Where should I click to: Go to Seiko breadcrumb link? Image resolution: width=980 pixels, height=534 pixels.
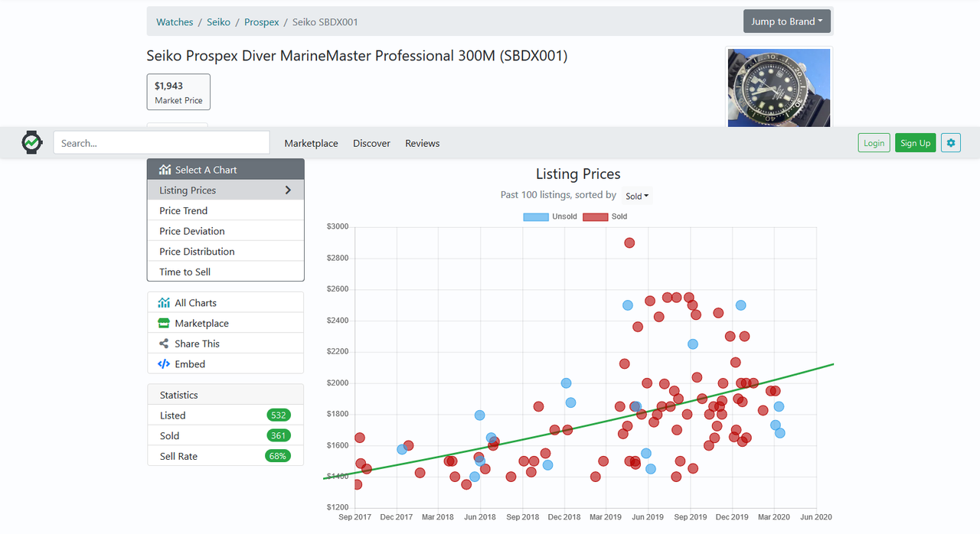[x=218, y=22]
